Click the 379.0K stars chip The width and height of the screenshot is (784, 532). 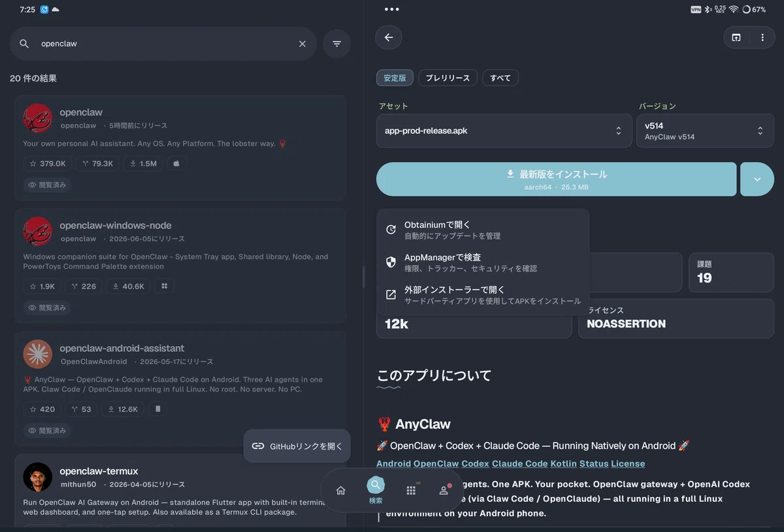click(48, 164)
